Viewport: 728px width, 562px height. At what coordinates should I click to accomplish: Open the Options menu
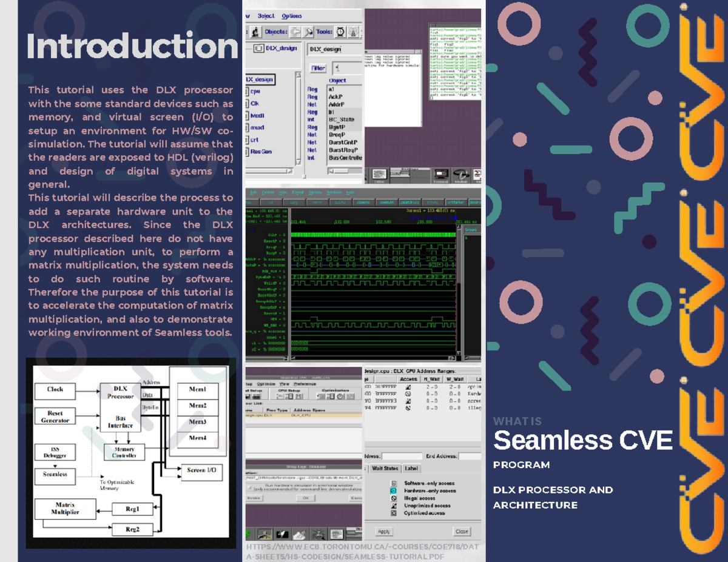(292, 16)
